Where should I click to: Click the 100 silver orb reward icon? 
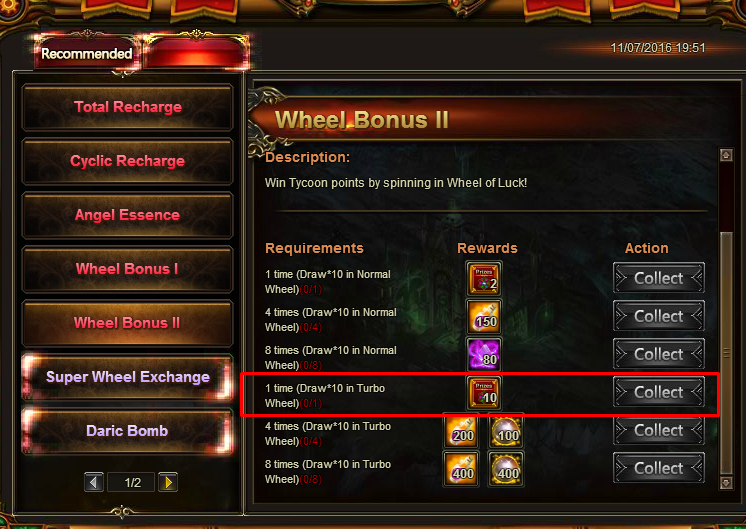point(506,431)
